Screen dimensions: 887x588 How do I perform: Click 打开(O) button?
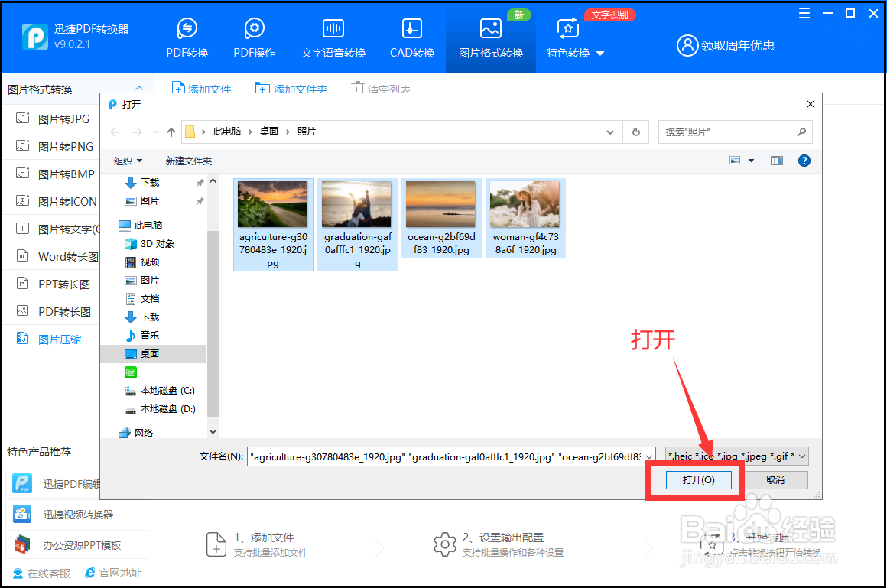699,480
